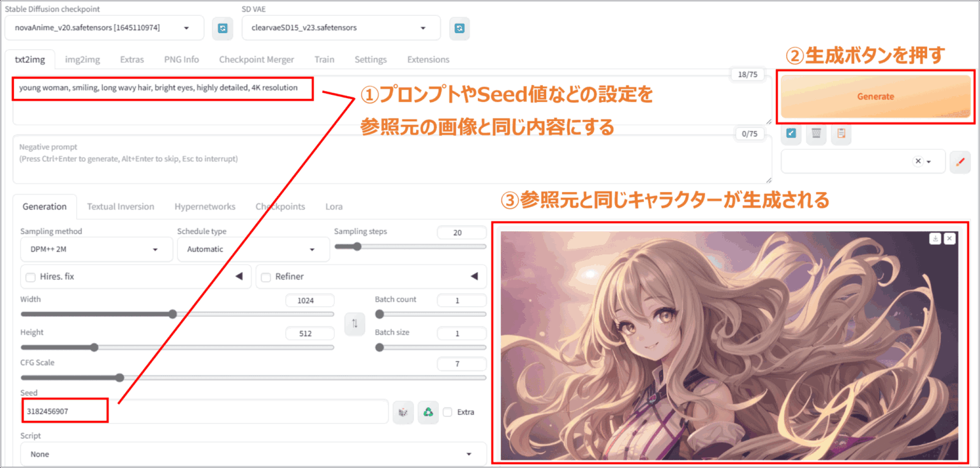Click the Negative prompt text box

[x=392, y=159]
